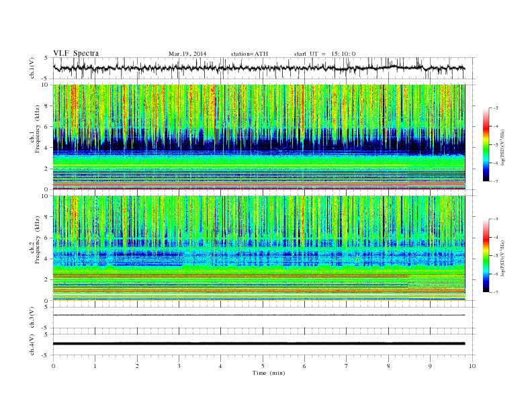Click the ch.1 spectrogram color scale bar
Image resolution: width=532 pixels, height=411 pixels.
tap(486, 145)
